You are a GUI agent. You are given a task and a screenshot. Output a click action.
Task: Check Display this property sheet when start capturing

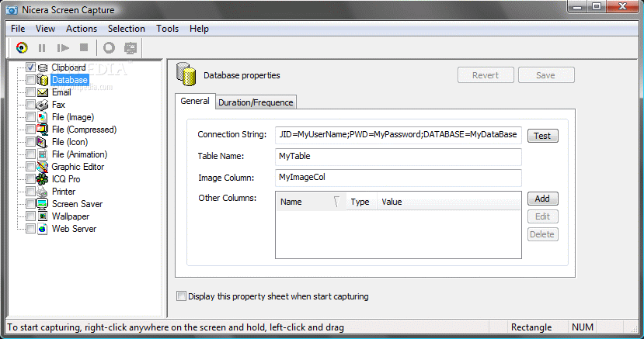(181, 296)
